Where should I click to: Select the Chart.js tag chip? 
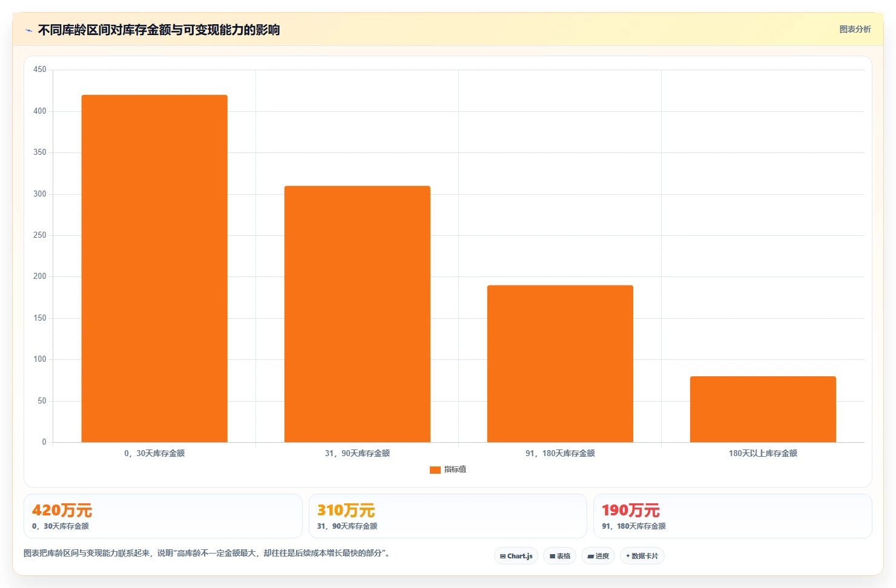click(516, 556)
